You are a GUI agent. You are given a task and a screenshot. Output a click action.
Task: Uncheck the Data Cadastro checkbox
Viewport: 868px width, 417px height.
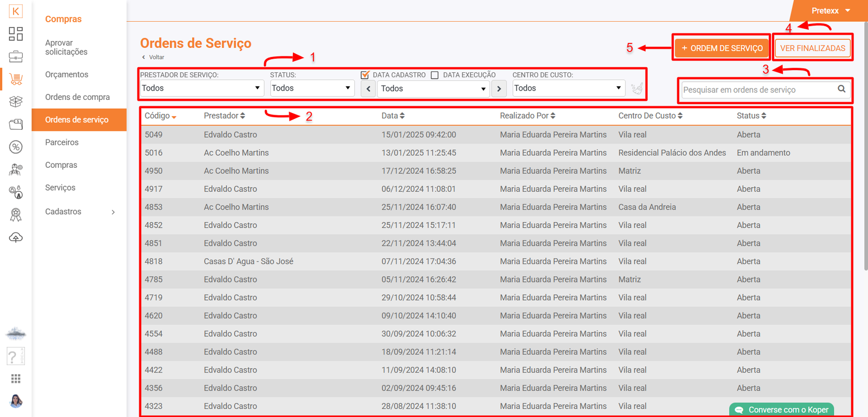pyautogui.click(x=365, y=75)
